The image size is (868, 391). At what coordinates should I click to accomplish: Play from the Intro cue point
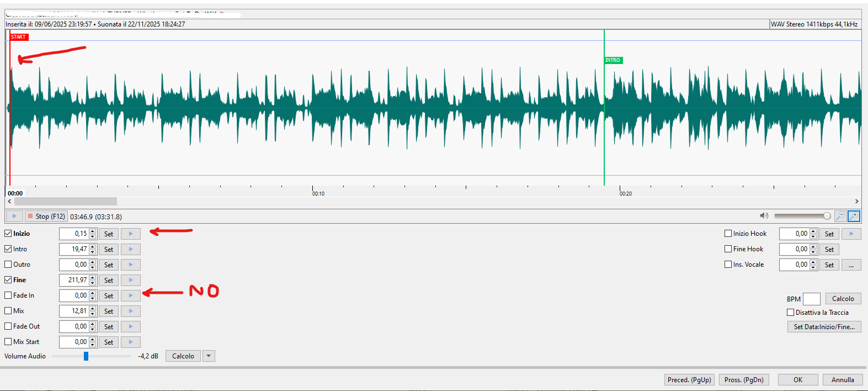[x=131, y=249]
